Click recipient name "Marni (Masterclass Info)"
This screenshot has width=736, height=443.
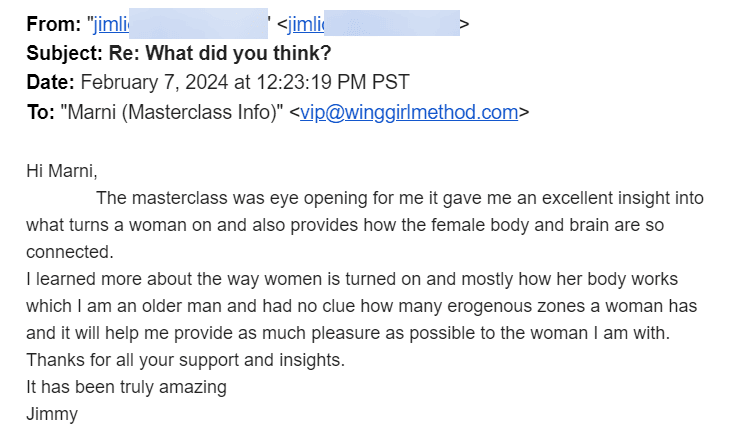[x=174, y=113]
